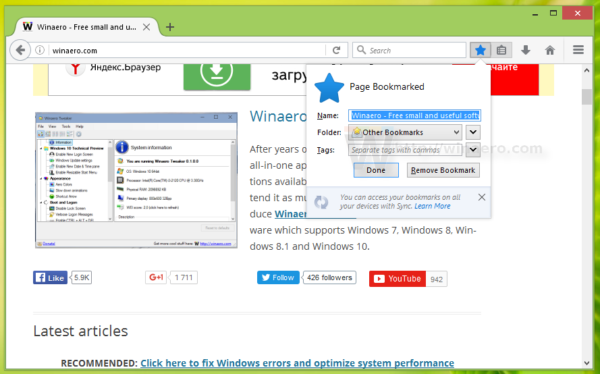
Task: Dismiss the Sync promotion message
Action: pos(482,197)
